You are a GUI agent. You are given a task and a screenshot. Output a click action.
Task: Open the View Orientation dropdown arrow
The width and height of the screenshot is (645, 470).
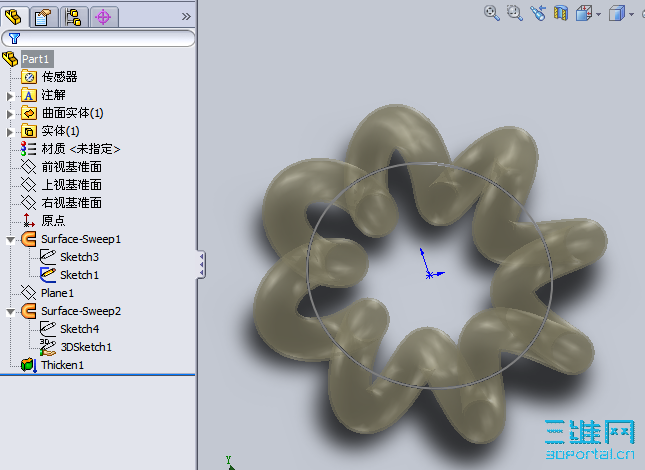pyautogui.click(x=599, y=14)
